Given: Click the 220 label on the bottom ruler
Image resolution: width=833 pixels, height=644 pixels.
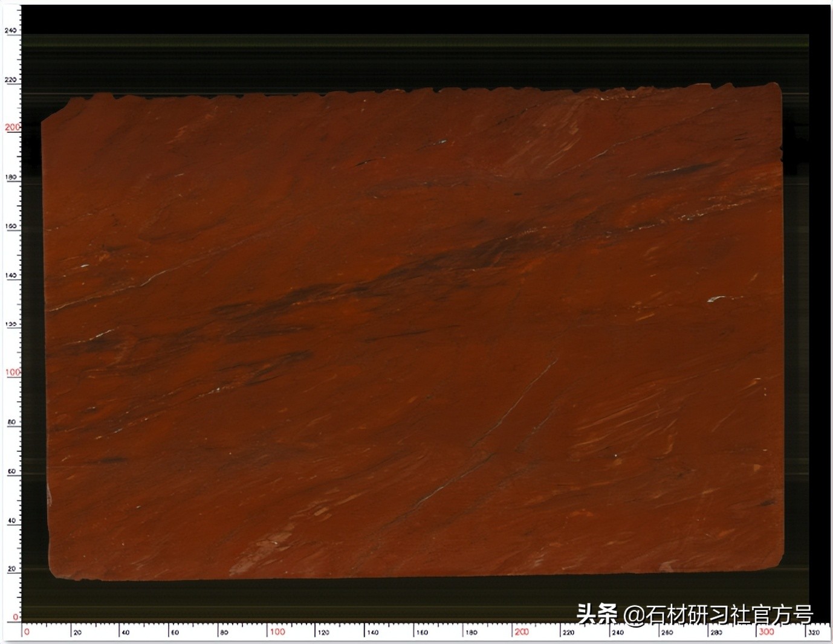Looking at the screenshot, I should point(568,633).
